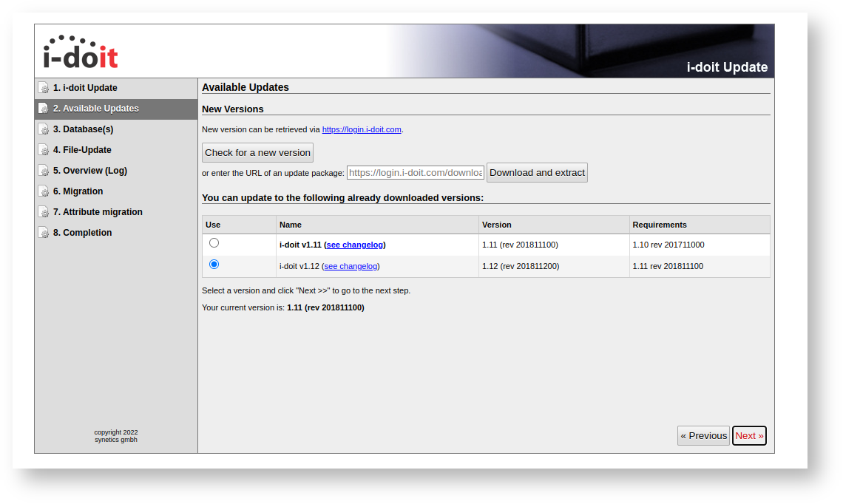
Task: Click the icon beside '7. Attribute migration' step
Action: pyautogui.click(x=44, y=211)
